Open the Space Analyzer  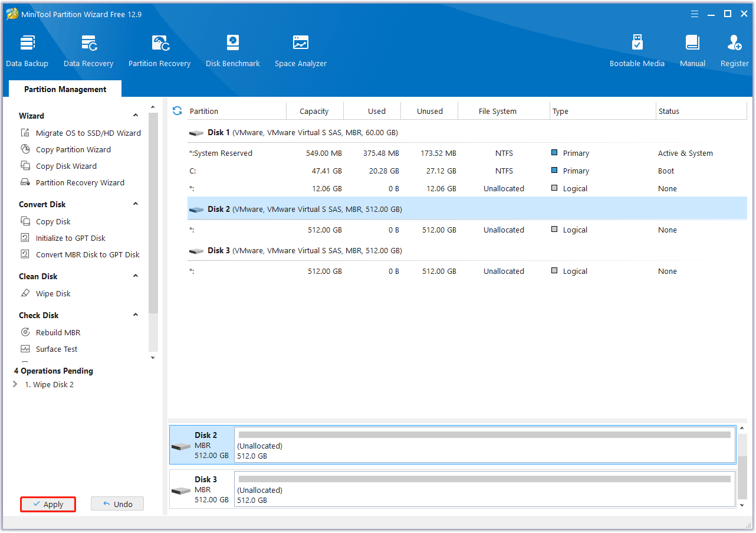[301, 51]
